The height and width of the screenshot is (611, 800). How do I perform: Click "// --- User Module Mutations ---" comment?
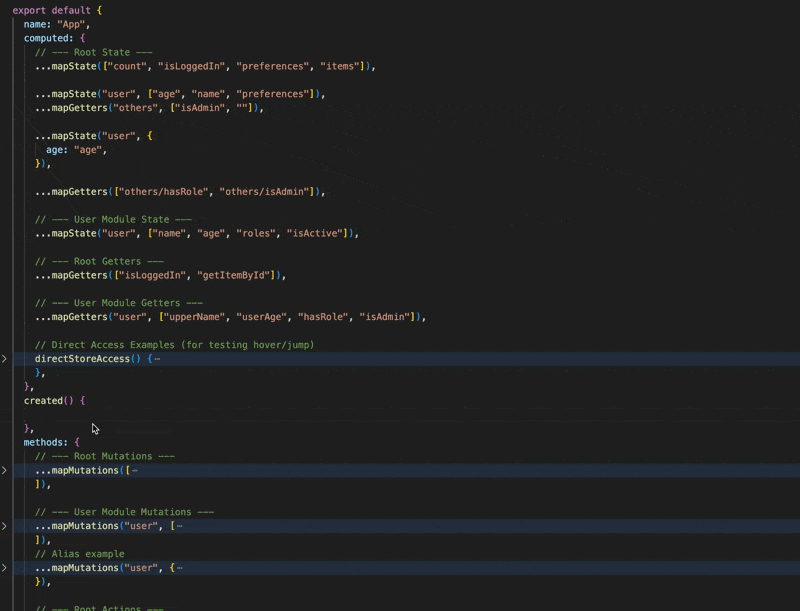(124, 512)
